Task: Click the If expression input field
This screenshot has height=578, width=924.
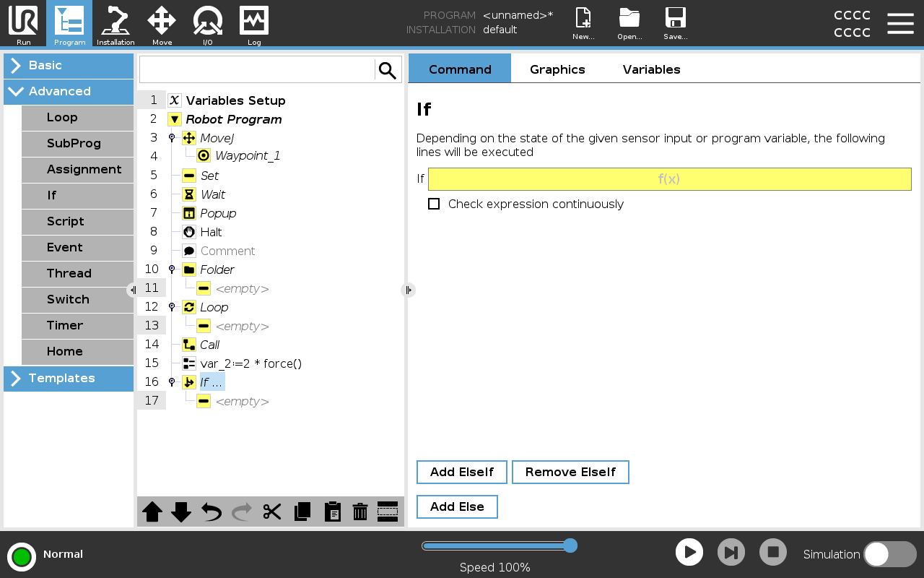Action: [669, 179]
